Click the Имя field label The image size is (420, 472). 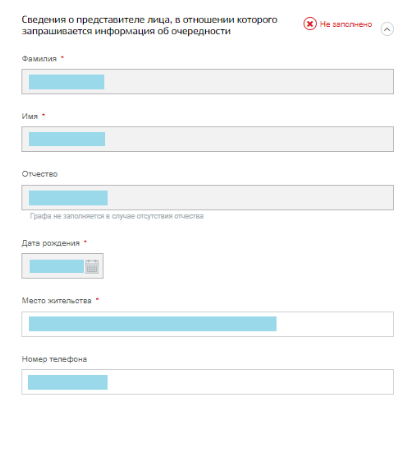point(30,116)
